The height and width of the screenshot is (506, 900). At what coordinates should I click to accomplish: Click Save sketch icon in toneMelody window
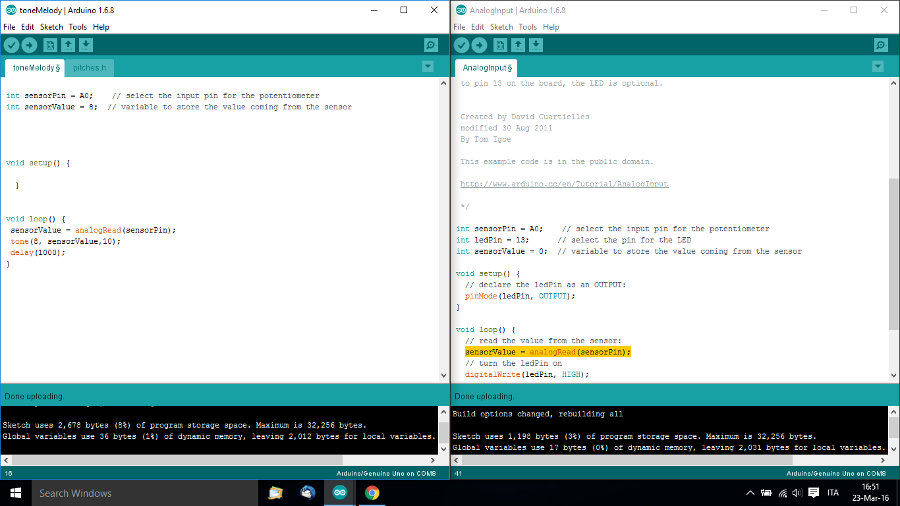(x=86, y=45)
